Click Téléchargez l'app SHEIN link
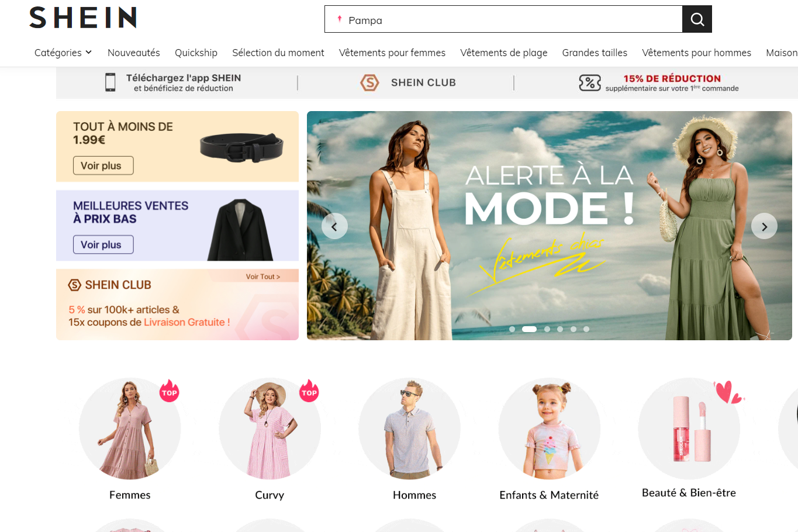This screenshot has height=532, width=798. click(x=184, y=82)
